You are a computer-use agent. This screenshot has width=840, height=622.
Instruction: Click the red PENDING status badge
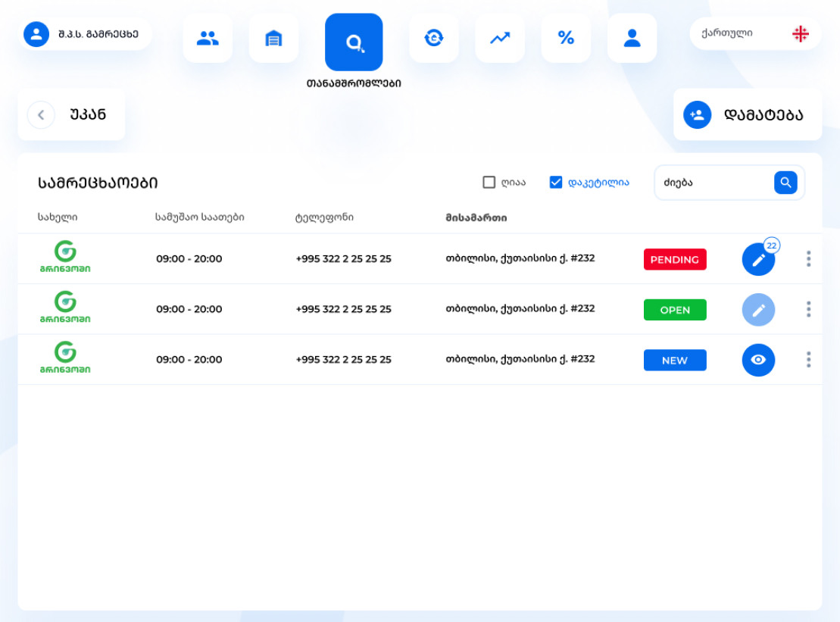pos(675,260)
